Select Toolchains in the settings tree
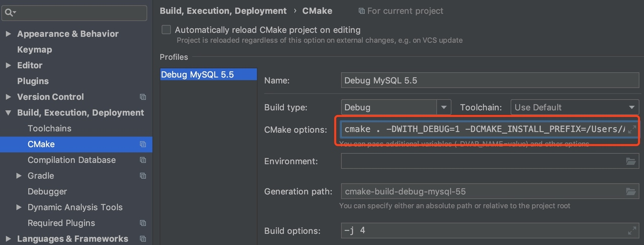644x245 pixels. [49, 128]
